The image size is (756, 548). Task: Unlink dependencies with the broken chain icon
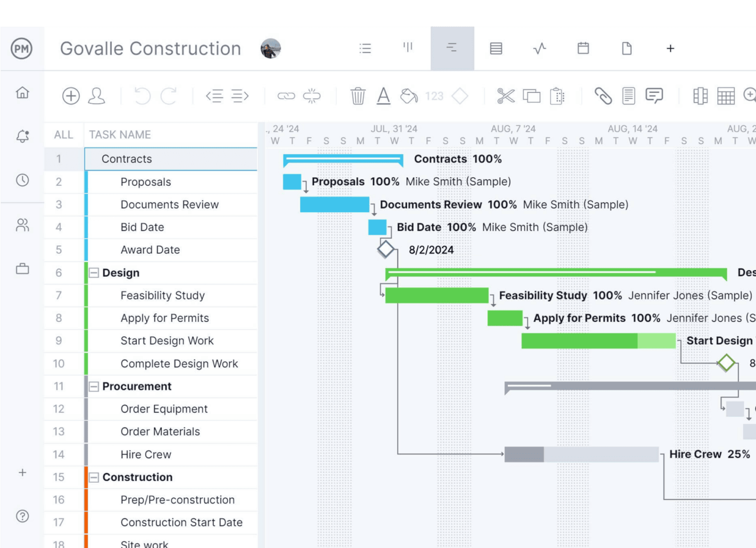click(x=312, y=96)
